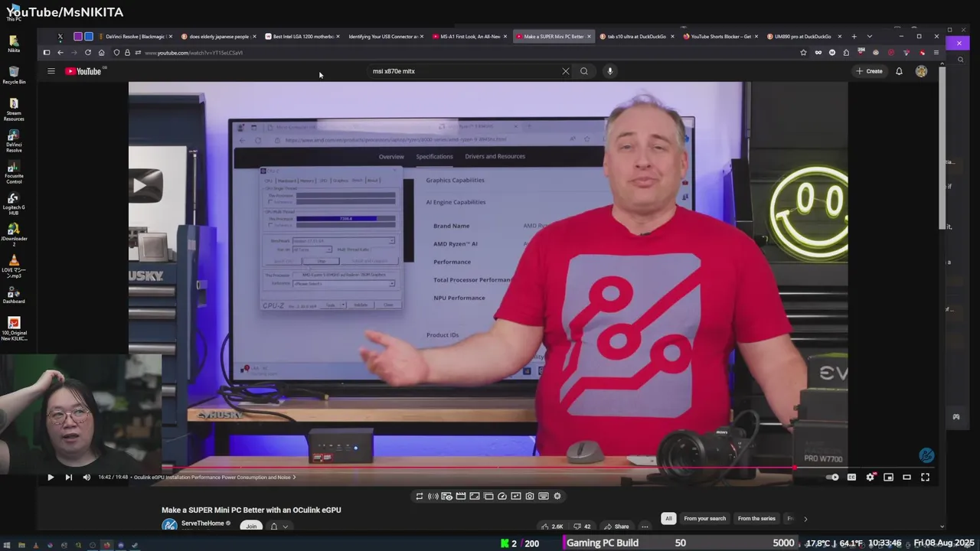Viewport: 980px width, 551px height.
Task: Open video player settings gear
Action: (871, 478)
